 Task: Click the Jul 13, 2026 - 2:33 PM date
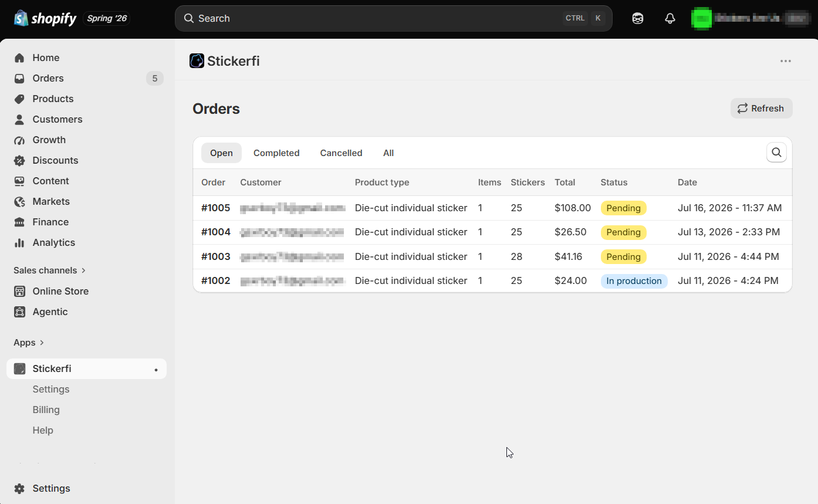point(729,232)
